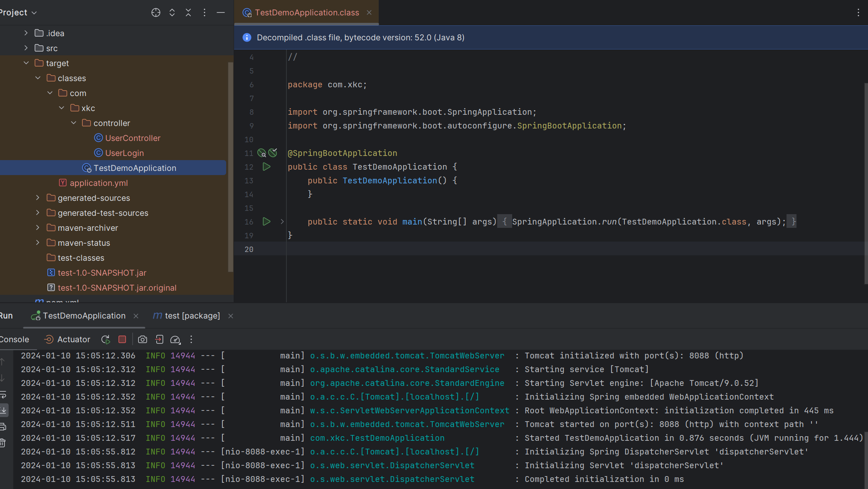Open UserController class in tree

tap(132, 138)
